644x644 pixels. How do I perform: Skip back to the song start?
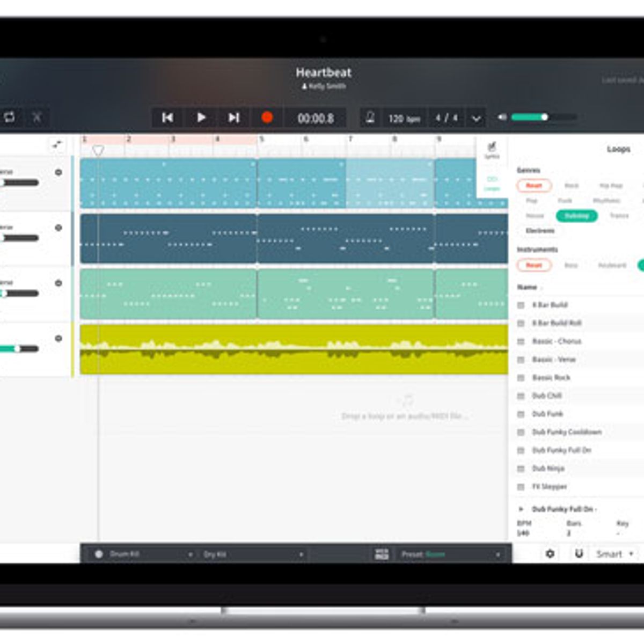pos(167,118)
